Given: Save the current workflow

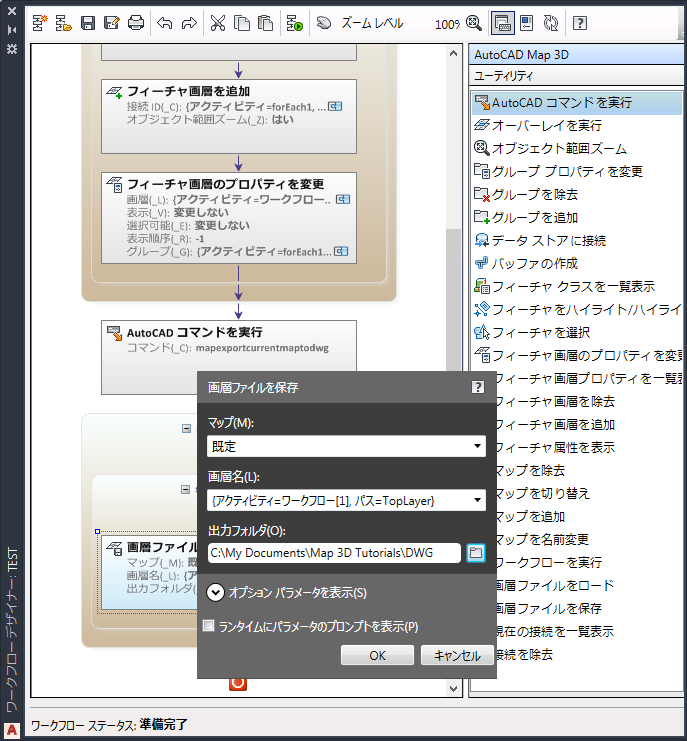Looking at the screenshot, I should 88,22.
